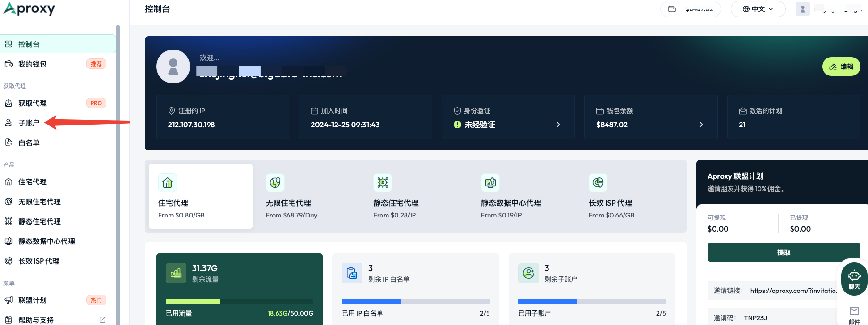Click the static residential proxy card icon
This screenshot has height=325, width=868.
[x=383, y=183]
